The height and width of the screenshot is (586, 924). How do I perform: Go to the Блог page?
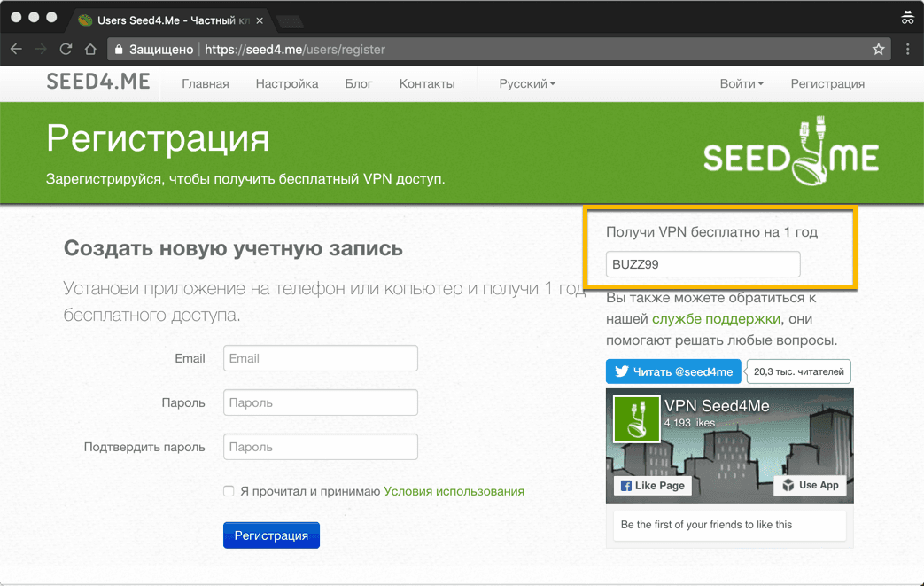pos(359,83)
